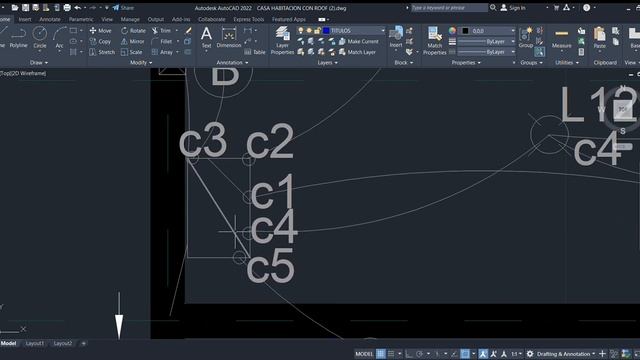Click the Undo arrow in quick access toolbar
Image resolution: width=640 pixels, height=360 pixels.
pos(77,7)
